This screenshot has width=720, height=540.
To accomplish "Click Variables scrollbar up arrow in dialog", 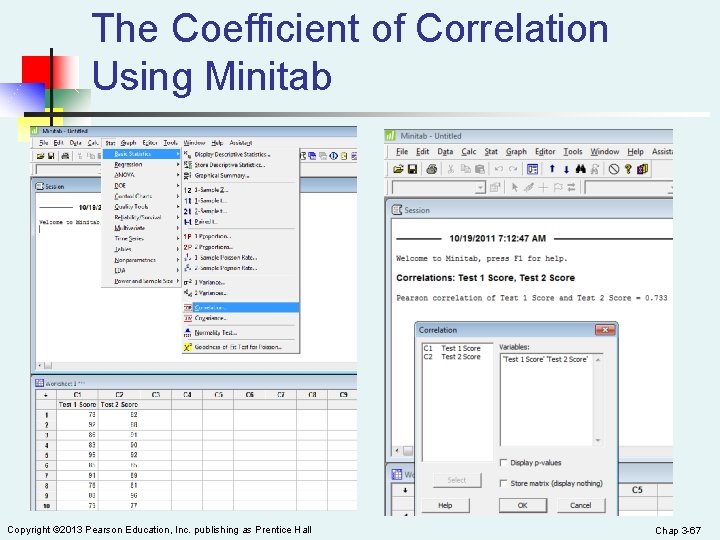I will (598, 360).
